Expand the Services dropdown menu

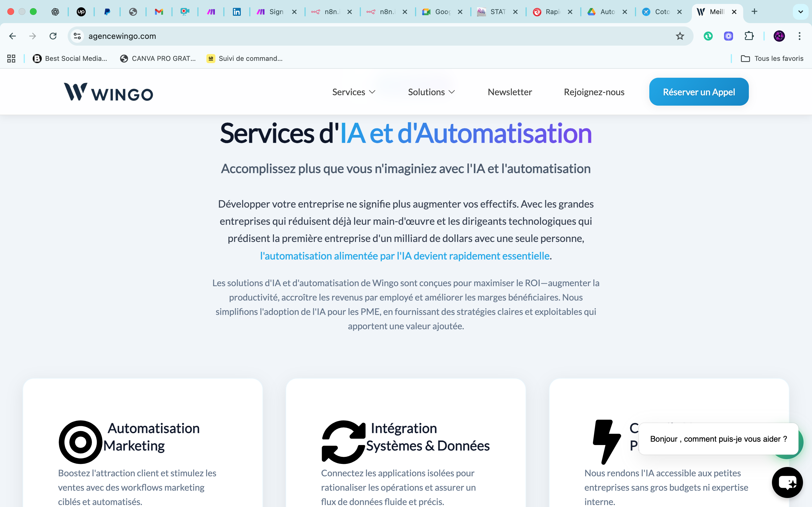point(353,92)
